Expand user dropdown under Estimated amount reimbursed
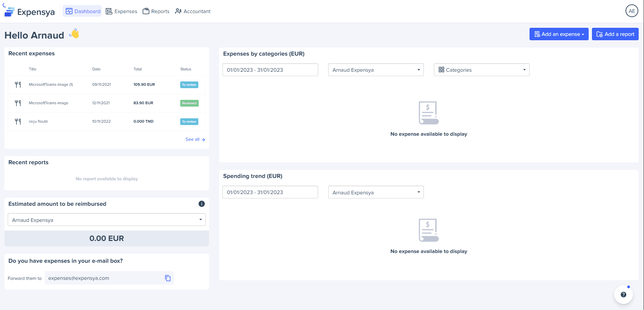 [x=106, y=220]
